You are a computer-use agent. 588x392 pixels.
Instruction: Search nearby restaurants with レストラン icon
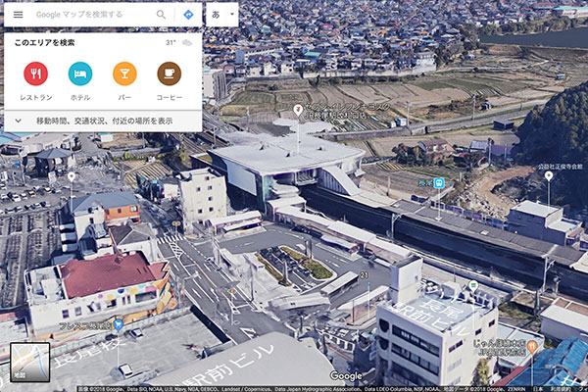(36, 73)
